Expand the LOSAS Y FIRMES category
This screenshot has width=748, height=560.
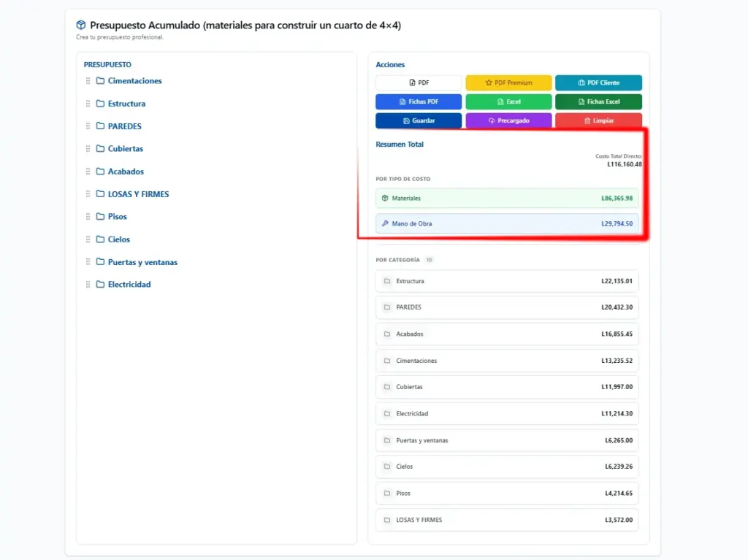pyautogui.click(x=138, y=194)
